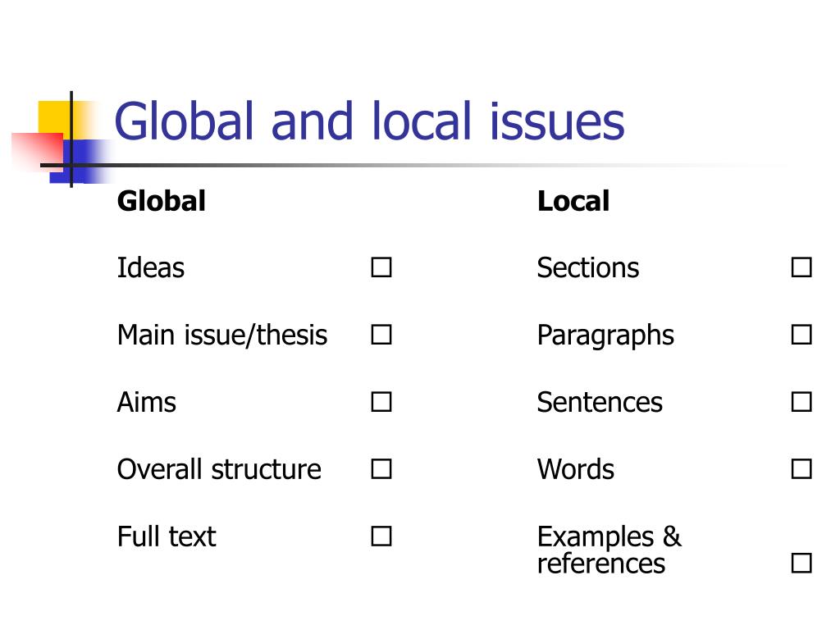The width and height of the screenshot is (840, 630).
Task: Toggle the Paragraphs checkbox
Action: (801, 335)
